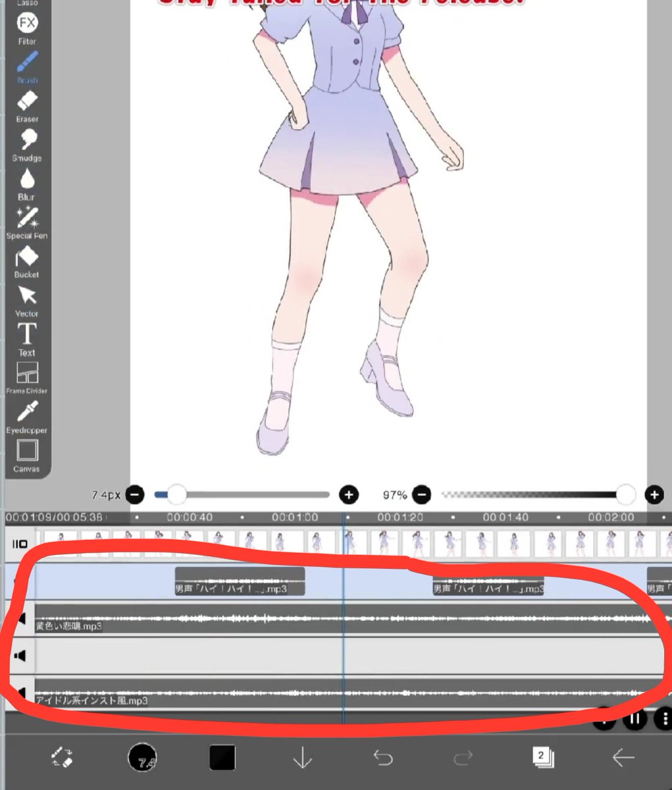Choose the Smudge tool
672x790 pixels.
click(27, 145)
